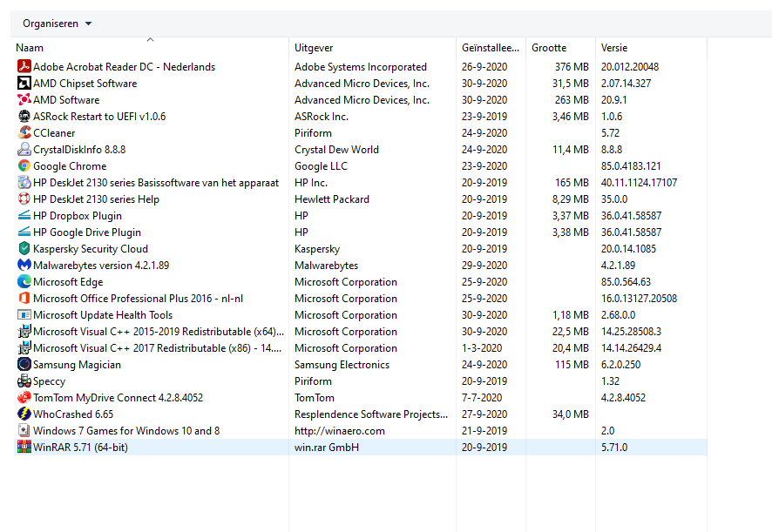
Task: Click publisher Adobe Systems Incorporated
Action: coord(361,66)
